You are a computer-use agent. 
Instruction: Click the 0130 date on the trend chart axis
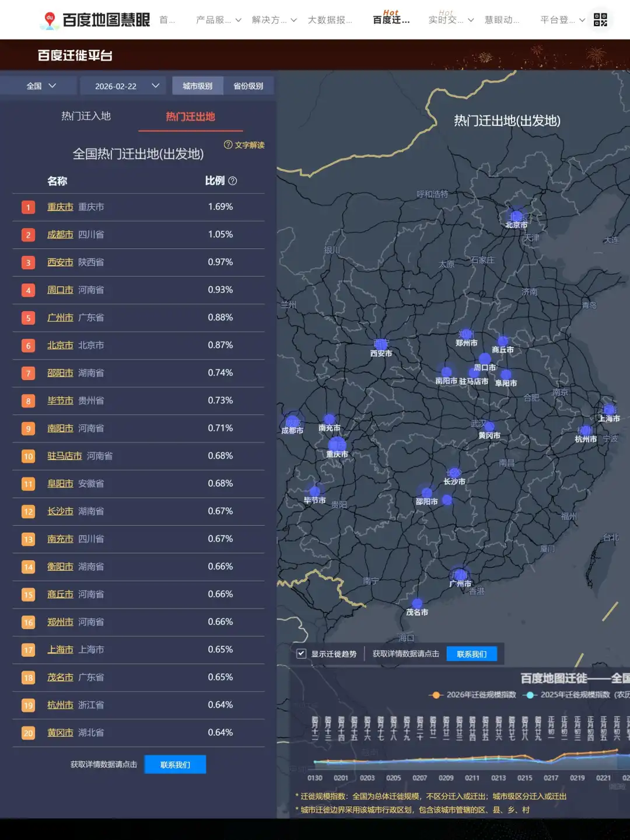(315, 778)
